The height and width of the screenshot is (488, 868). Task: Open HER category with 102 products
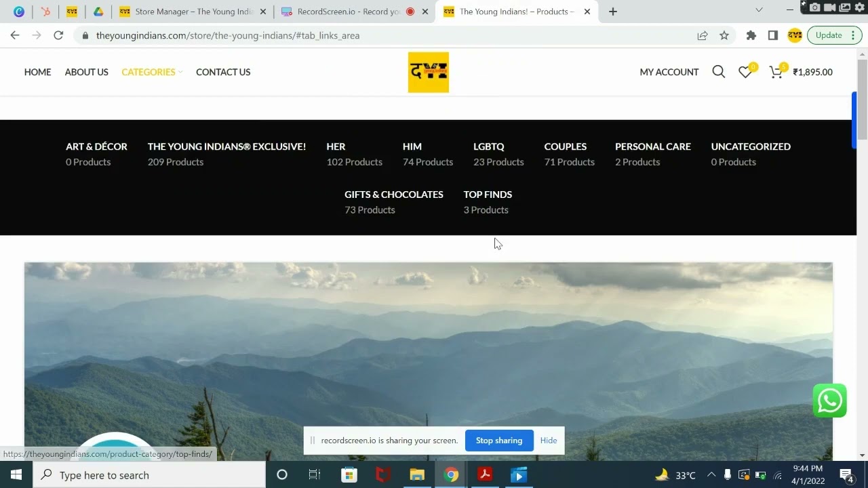click(x=336, y=146)
